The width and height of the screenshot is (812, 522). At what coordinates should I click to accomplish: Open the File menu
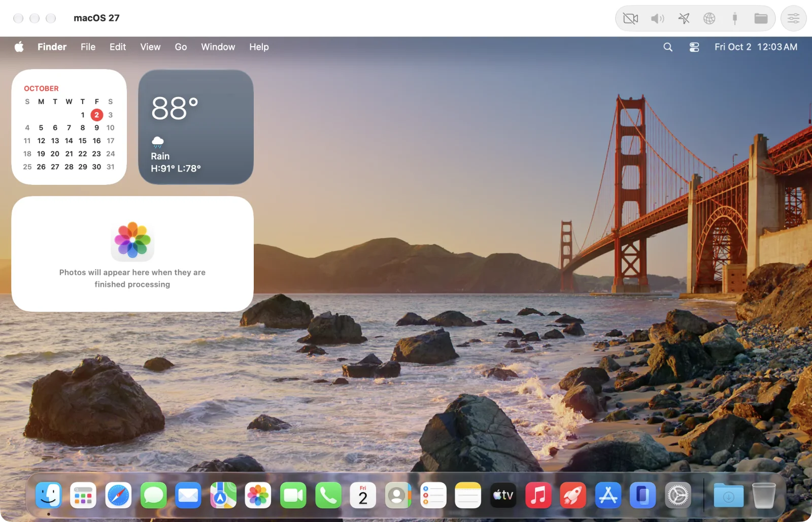pyautogui.click(x=88, y=47)
